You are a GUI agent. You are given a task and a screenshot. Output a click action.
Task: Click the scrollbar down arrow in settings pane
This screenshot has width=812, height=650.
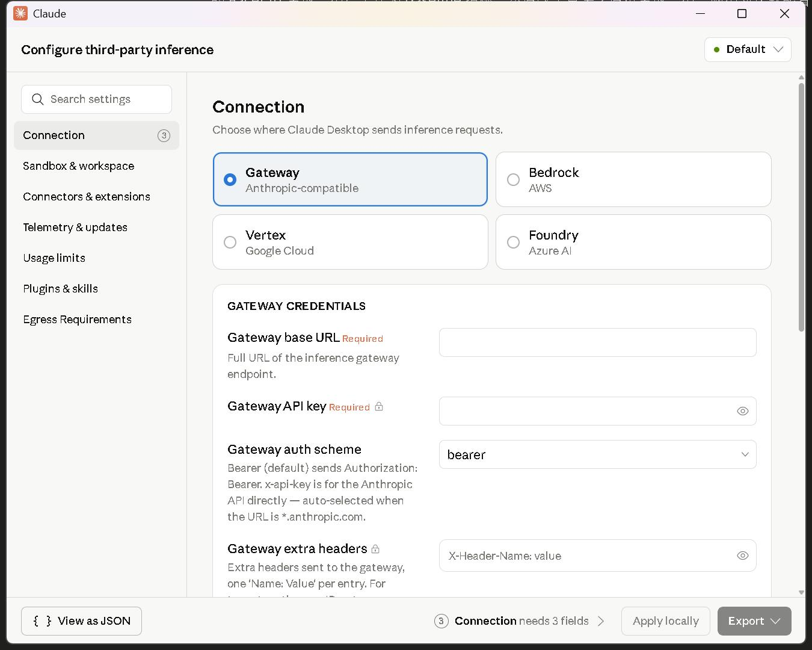tap(801, 592)
